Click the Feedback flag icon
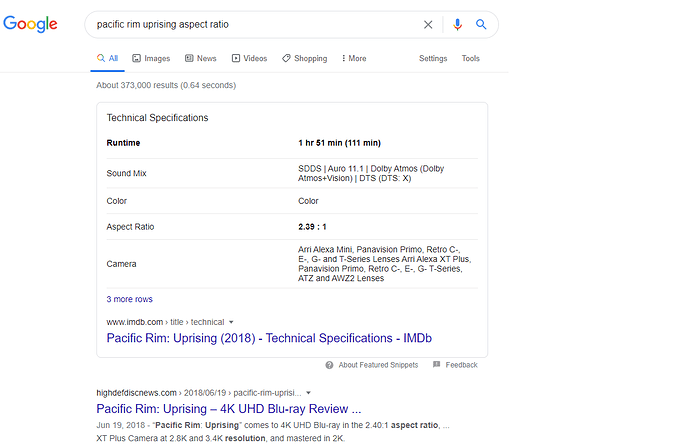Viewport: 690px width, 448px height. click(x=437, y=365)
